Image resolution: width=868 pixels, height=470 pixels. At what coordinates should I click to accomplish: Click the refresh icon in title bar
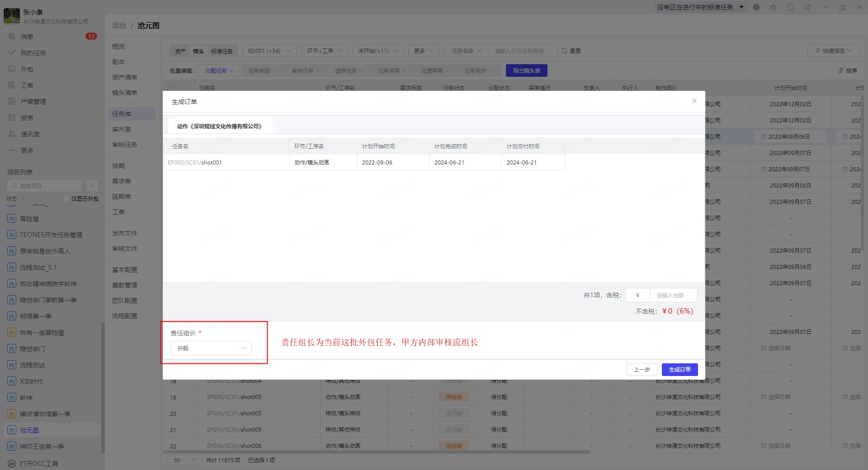pyautogui.click(x=790, y=7)
